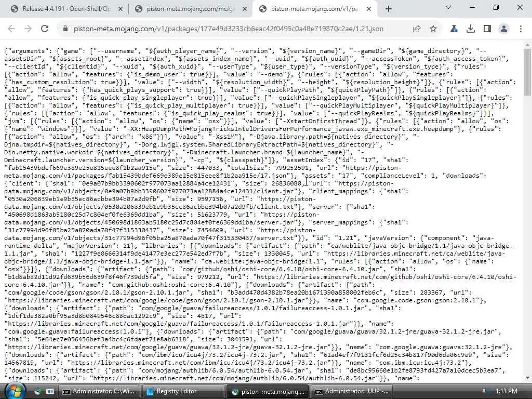Open the Chrome three-dot menu
The width and height of the screenshot is (532, 399).
pyautogui.click(x=521, y=29)
